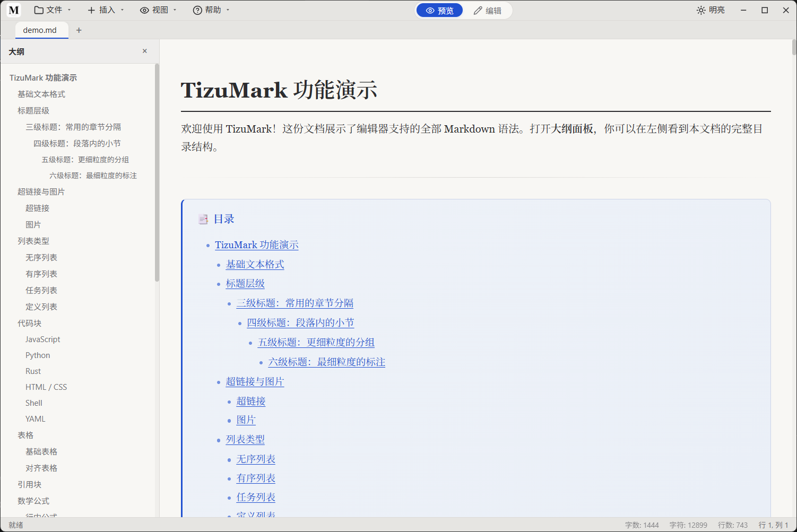The height and width of the screenshot is (532, 797).
Task: Jump to 代码块 in the outline
Action: click(29, 323)
